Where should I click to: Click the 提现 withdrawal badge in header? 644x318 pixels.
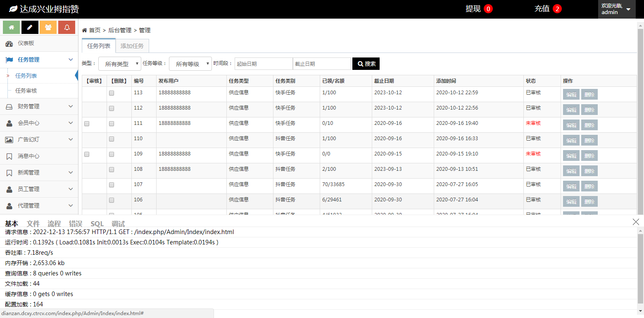coord(479,9)
